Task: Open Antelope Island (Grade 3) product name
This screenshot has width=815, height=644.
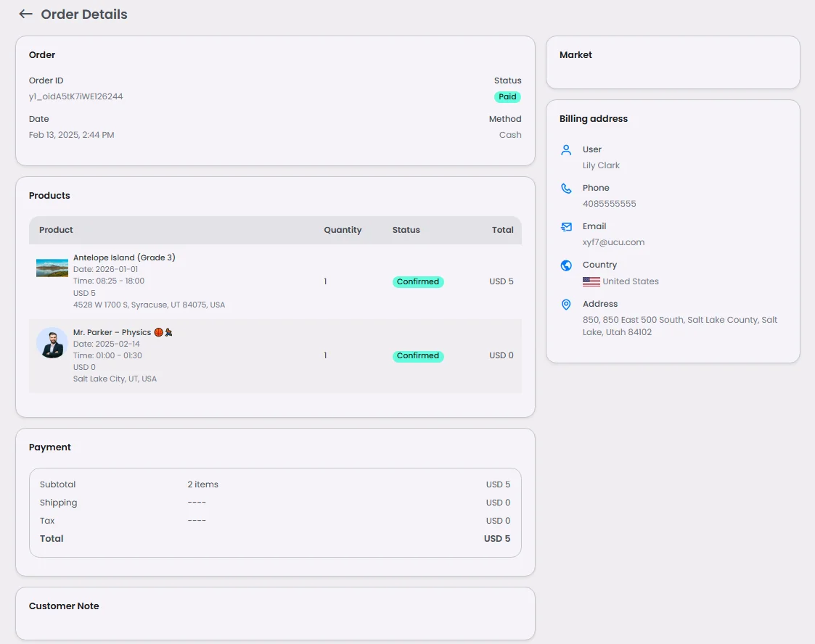Action: 124,257
